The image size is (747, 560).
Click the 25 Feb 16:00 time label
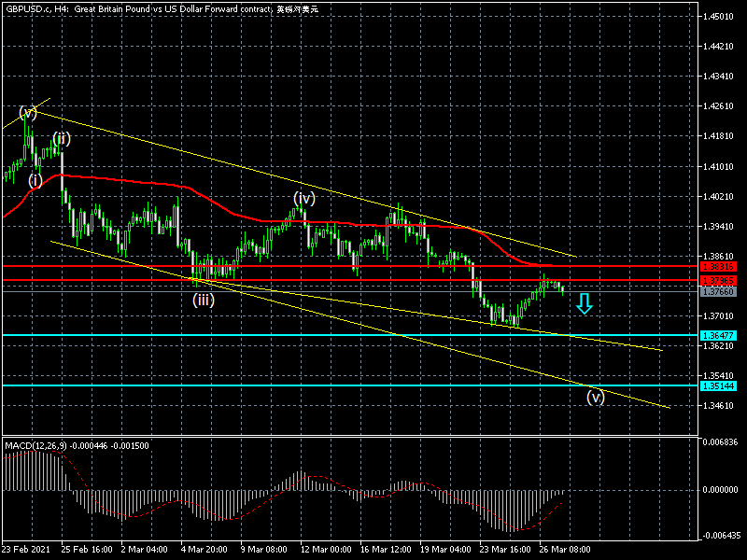[87, 550]
